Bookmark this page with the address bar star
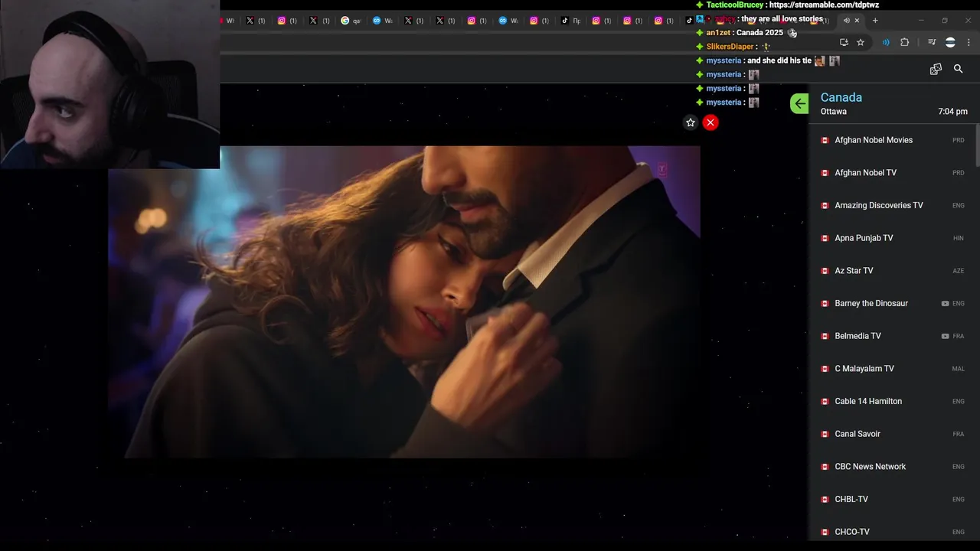 861,43
